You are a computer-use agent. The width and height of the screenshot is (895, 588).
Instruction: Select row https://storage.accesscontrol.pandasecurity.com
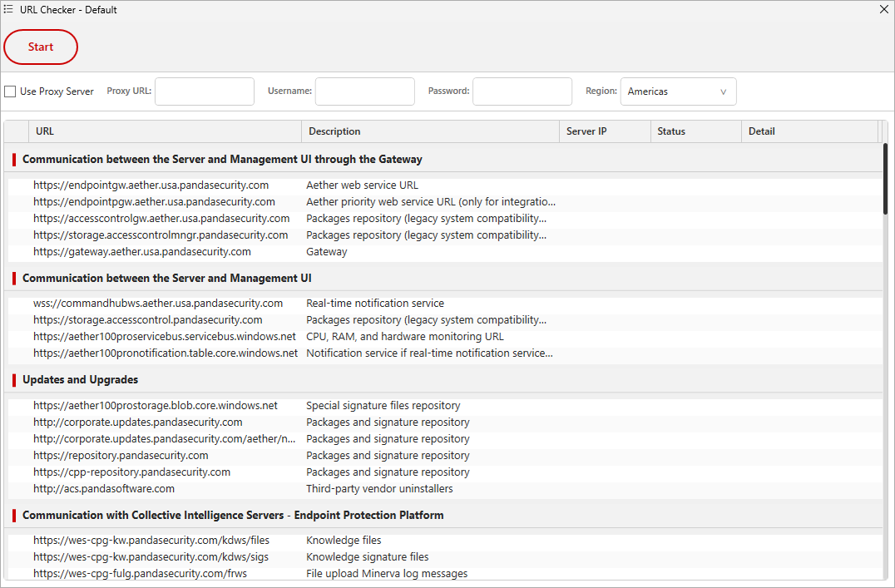445,319
